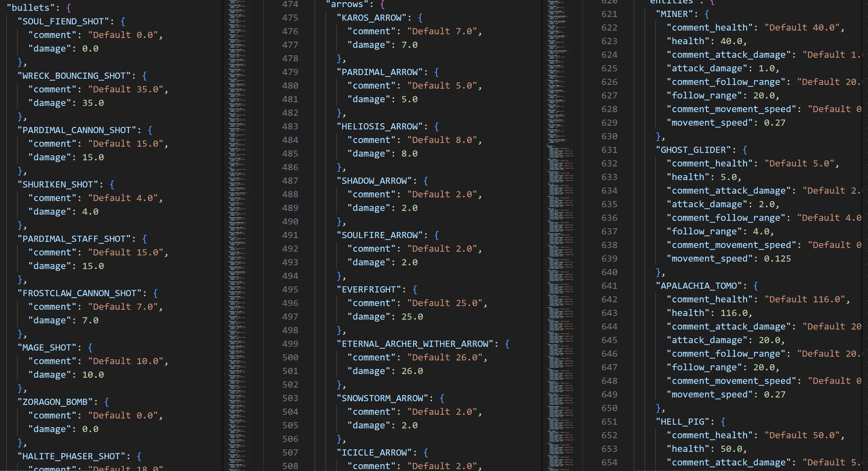868x471 pixels.
Task: Click the movement_speed value 0.125
Action: (777, 259)
